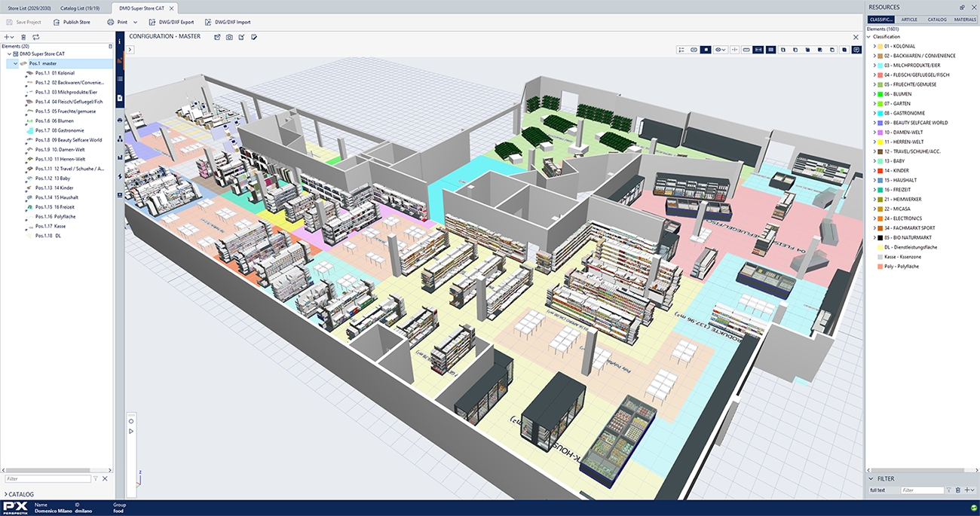Click the trash icon in Resources filter row
Image resolution: width=980 pixels, height=516 pixels.
[957, 490]
